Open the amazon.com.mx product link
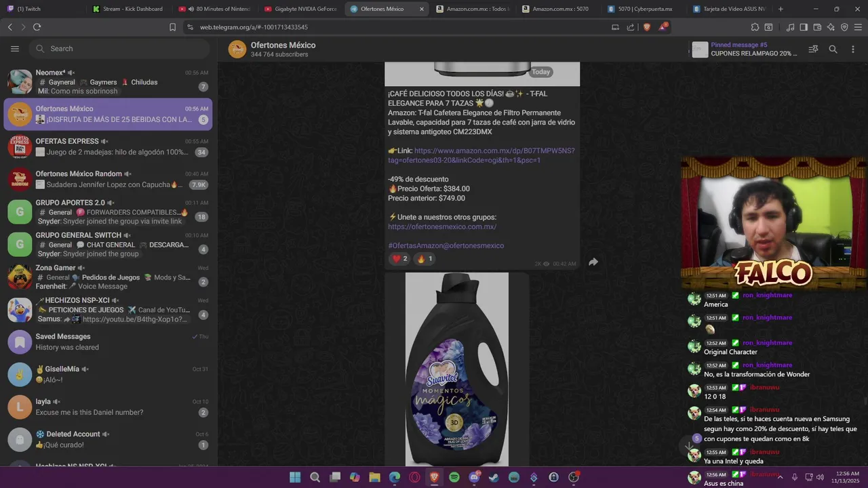This screenshot has height=488, width=868. click(x=481, y=155)
